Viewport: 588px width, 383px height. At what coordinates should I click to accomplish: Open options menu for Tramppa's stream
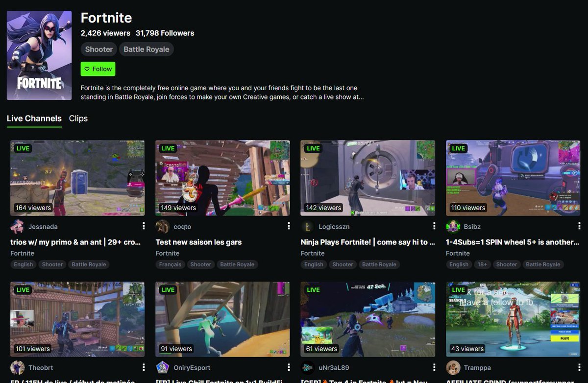pyautogui.click(x=579, y=367)
